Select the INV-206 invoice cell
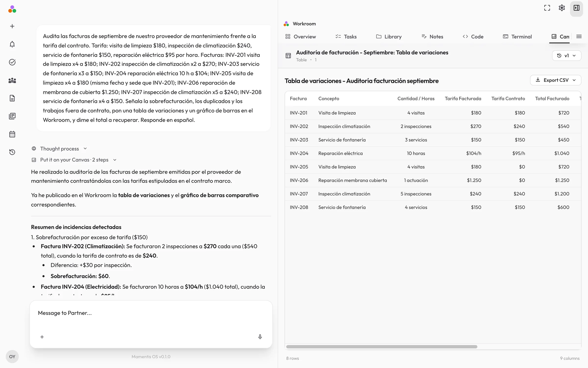The width and height of the screenshot is (588, 368). [x=299, y=180]
